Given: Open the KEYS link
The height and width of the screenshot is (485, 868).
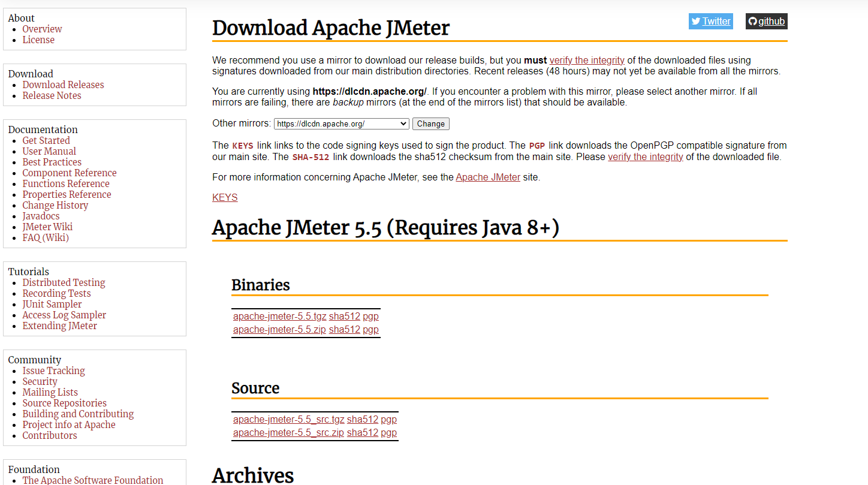Looking at the screenshot, I should (225, 197).
